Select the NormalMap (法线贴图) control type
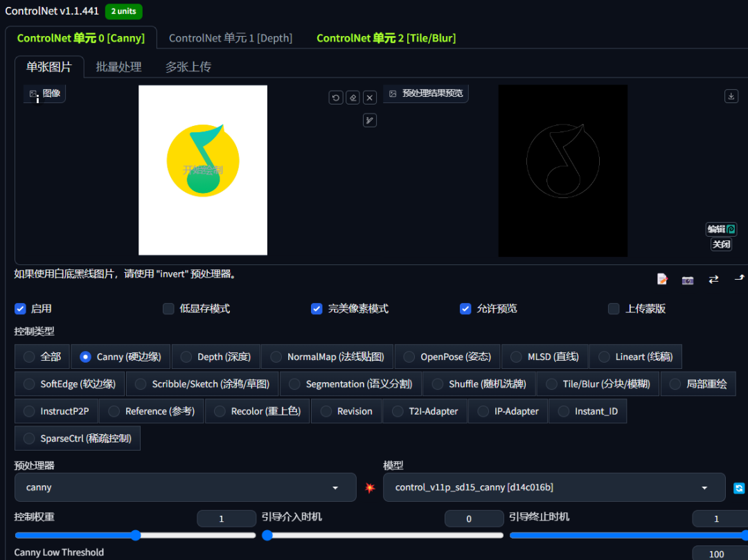The height and width of the screenshot is (560, 748). [x=327, y=356]
